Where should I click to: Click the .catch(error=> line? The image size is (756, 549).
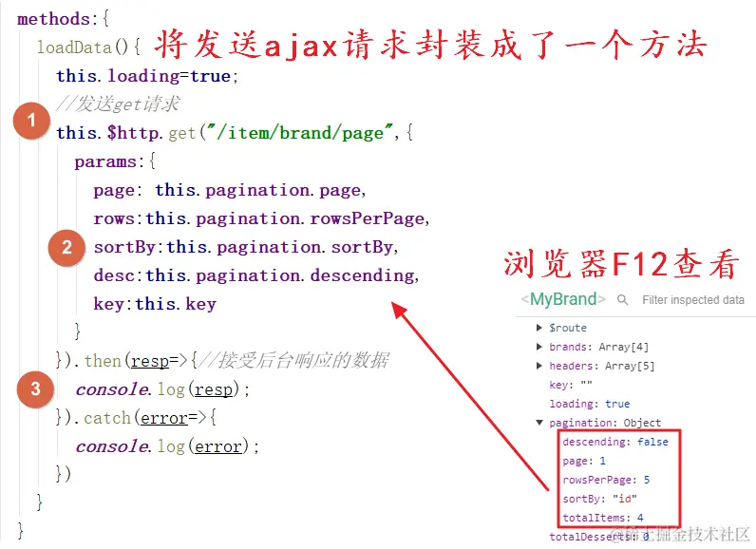pos(137,417)
